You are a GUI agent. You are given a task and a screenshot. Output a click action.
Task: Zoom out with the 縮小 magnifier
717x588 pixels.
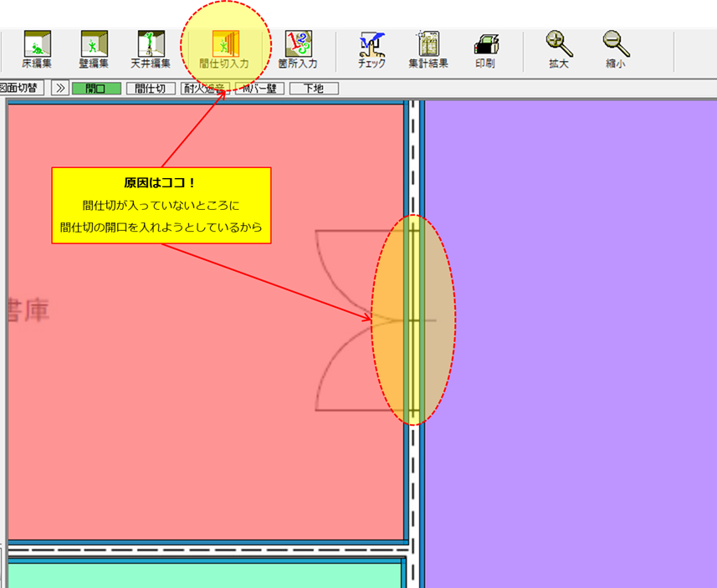pyautogui.click(x=616, y=49)
